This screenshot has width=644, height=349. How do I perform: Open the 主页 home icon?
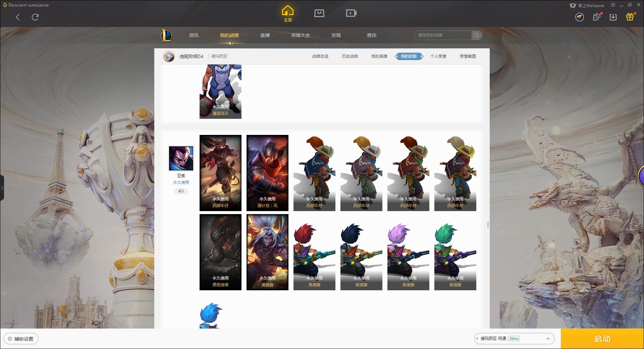click(x=288, y=14)
